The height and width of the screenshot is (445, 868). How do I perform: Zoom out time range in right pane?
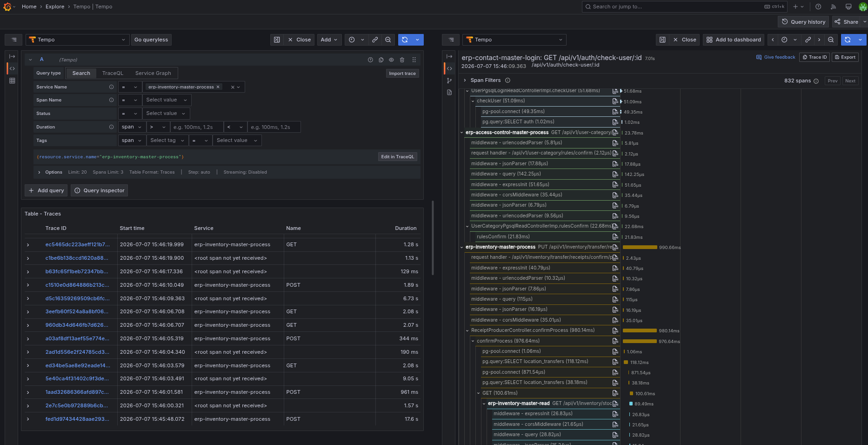(831, 40)
